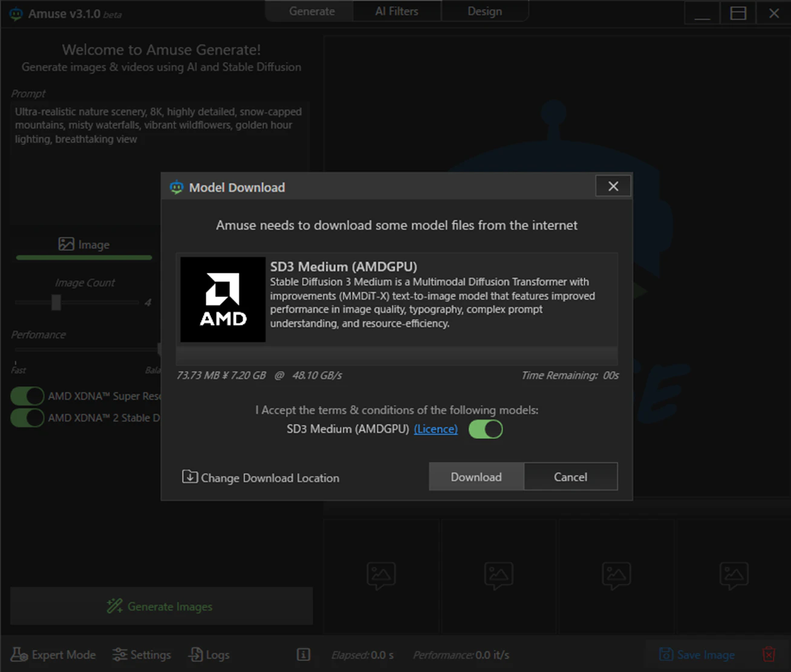
Task: Cancel the model download
Action: 570,477
